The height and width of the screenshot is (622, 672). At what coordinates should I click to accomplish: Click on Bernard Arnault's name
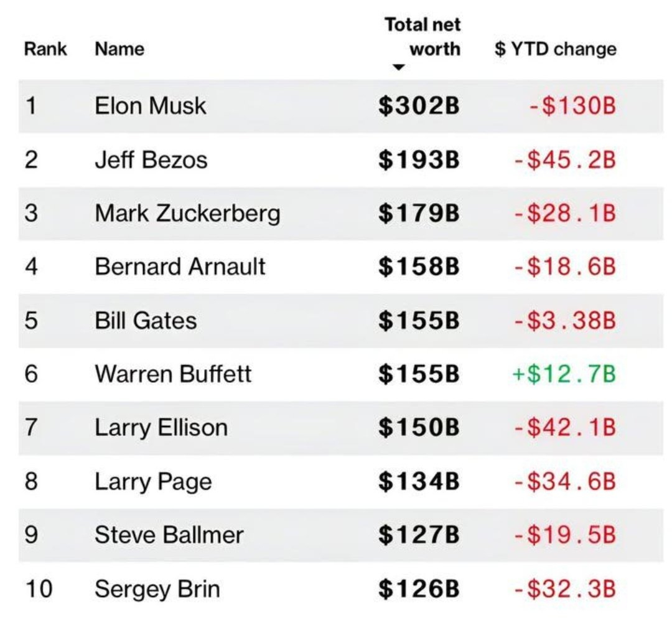(x=180, y=266)
